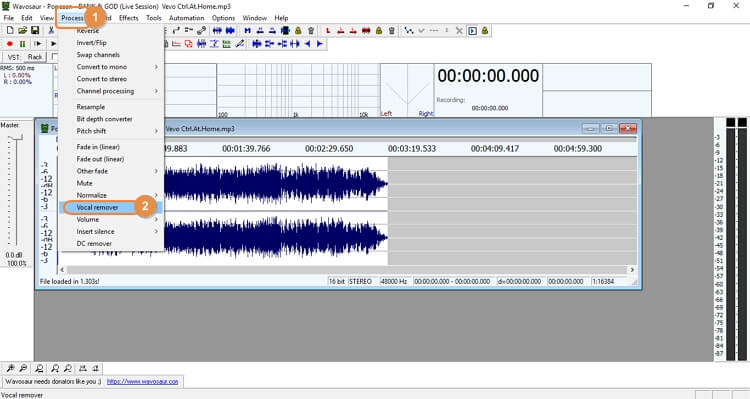The height and width of the screenshot is (399, 750).
Task: Maximize the audio document child window
Action: pos(609,128)
